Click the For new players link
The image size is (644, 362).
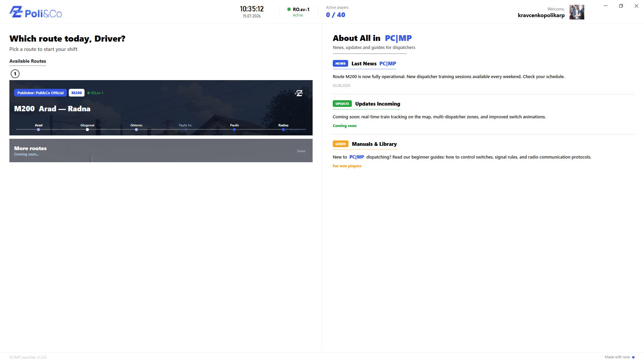[x=347, y=166]
